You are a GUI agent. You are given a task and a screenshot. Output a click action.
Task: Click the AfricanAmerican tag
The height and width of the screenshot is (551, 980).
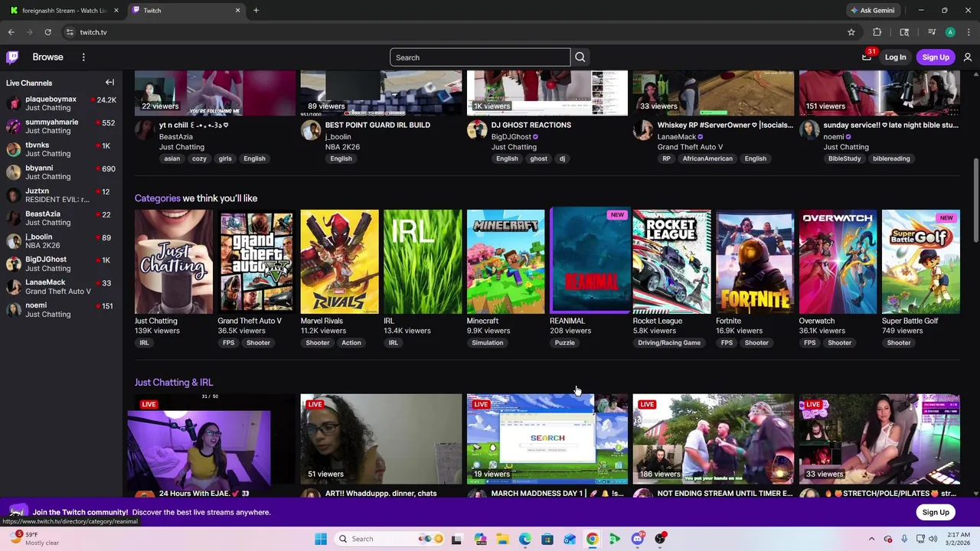(707, 158)
